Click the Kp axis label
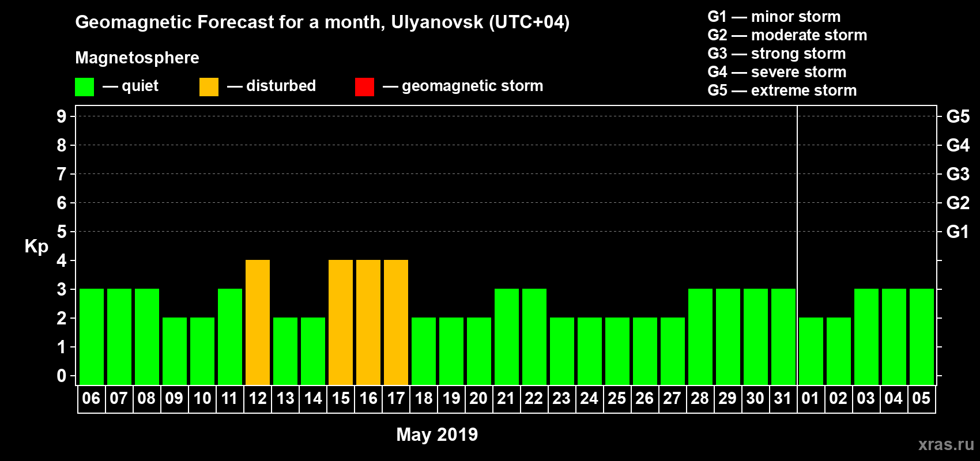Screen dimensions: 980x461 pos(36,246)
